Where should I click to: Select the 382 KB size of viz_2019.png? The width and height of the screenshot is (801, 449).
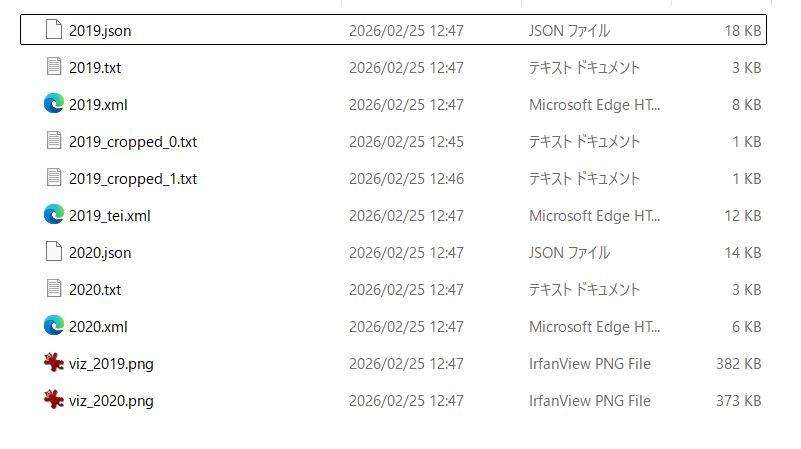click(739, 364)
